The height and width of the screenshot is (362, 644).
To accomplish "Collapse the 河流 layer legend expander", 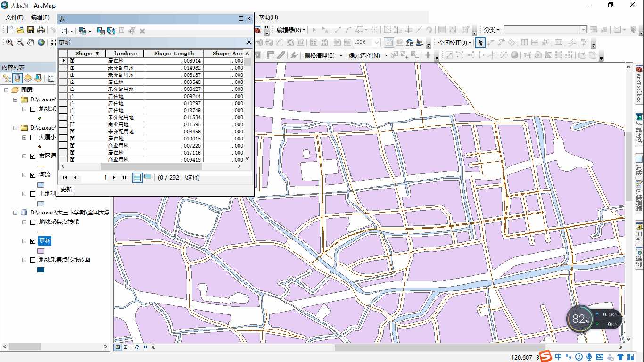I will click(24, 175).
